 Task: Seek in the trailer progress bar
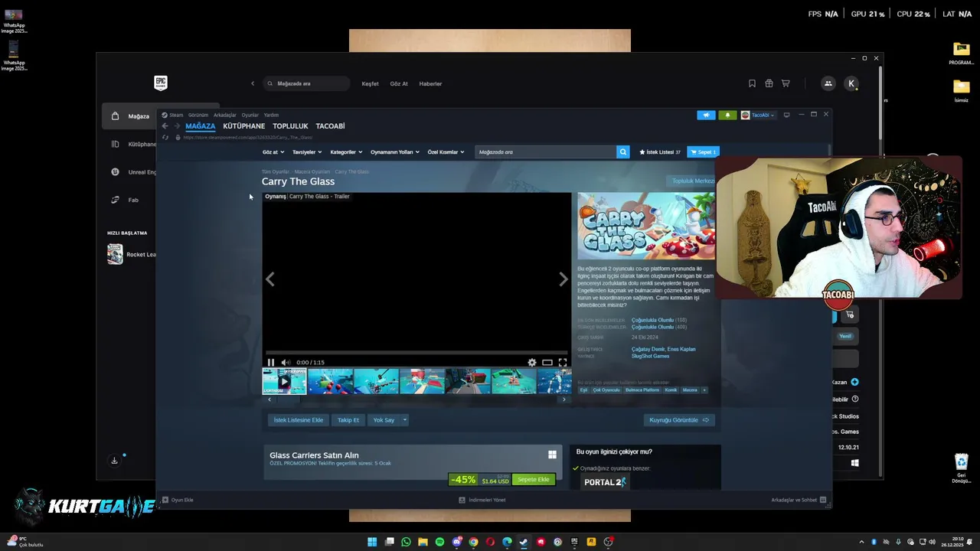tap(416, 354)
